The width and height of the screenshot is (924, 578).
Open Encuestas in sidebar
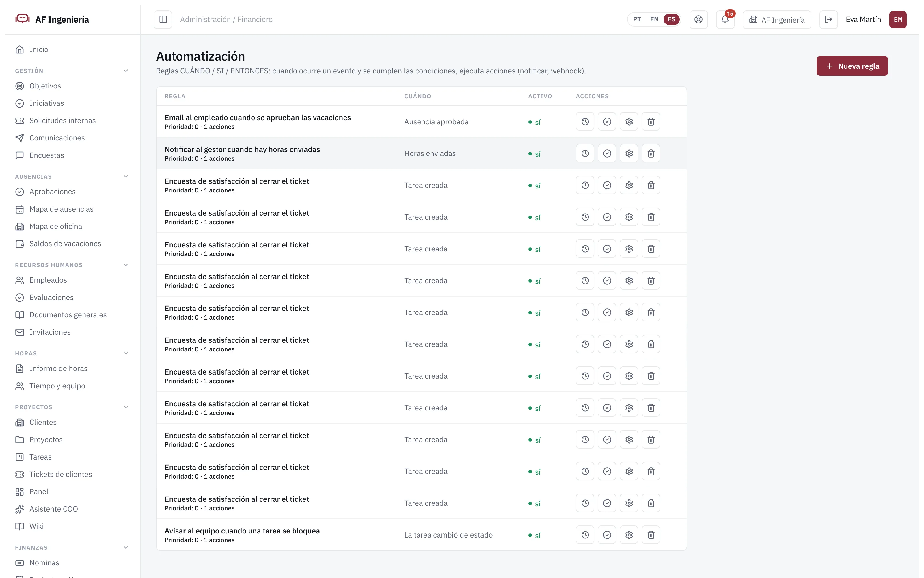pos(46,155)
